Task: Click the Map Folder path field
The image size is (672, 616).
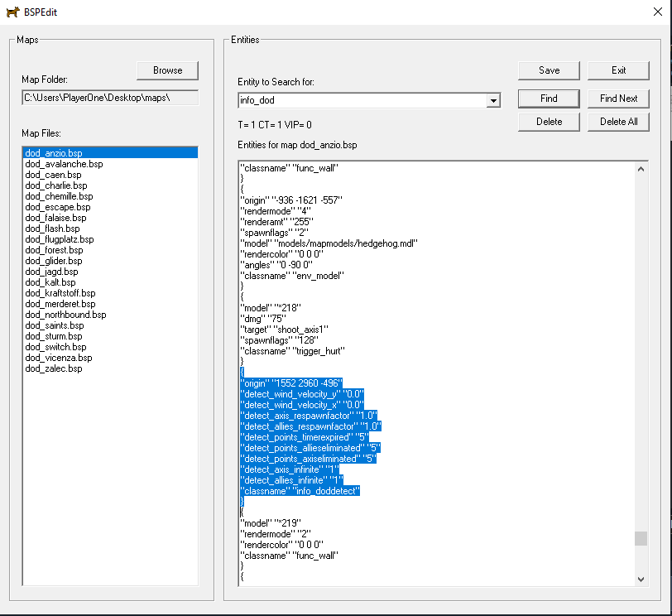Action: click(x=110, y=98)
